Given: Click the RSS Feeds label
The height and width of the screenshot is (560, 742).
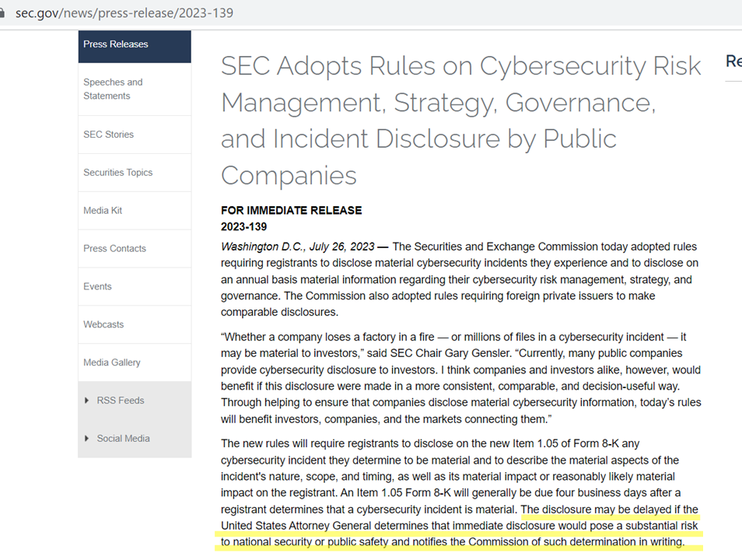Looking at the screenshot, I should (x=121, y=401).
